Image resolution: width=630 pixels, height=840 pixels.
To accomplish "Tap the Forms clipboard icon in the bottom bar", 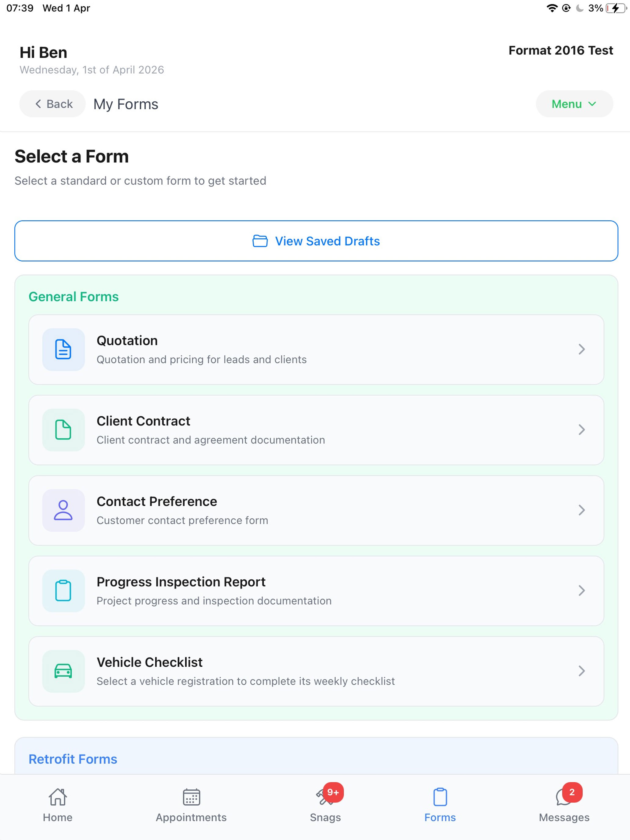I will (x=440, y=797).
